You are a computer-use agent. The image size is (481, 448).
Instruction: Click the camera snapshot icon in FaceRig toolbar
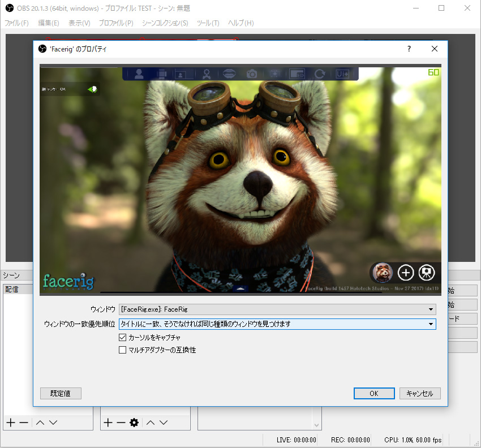252,74
